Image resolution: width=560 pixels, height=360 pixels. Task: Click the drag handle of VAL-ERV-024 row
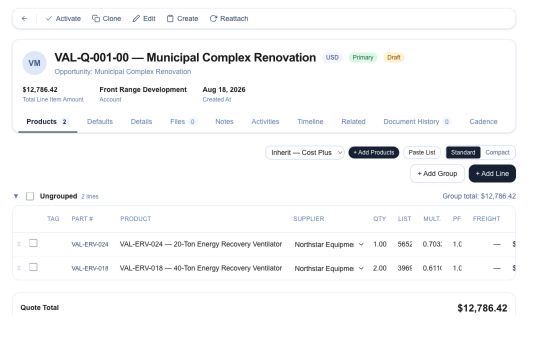point(19,244)
